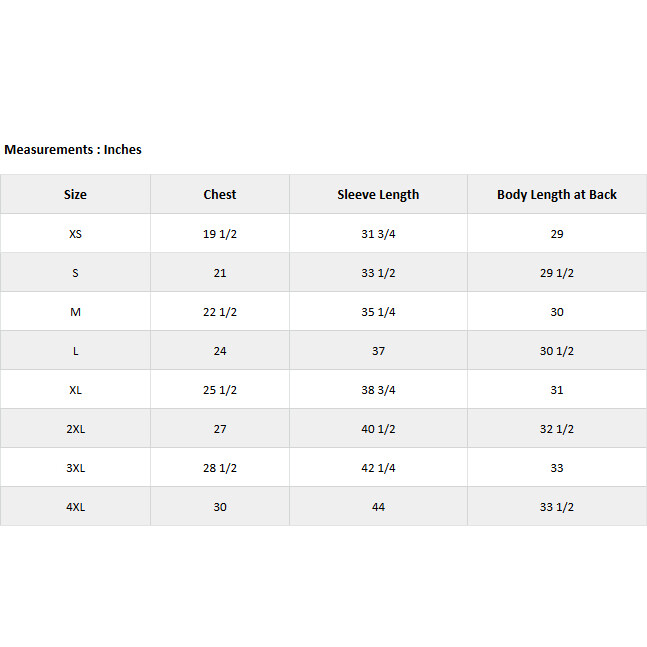Click the 3XL size label
Viewport: 647px width, 647px height.
coord(75,468)
